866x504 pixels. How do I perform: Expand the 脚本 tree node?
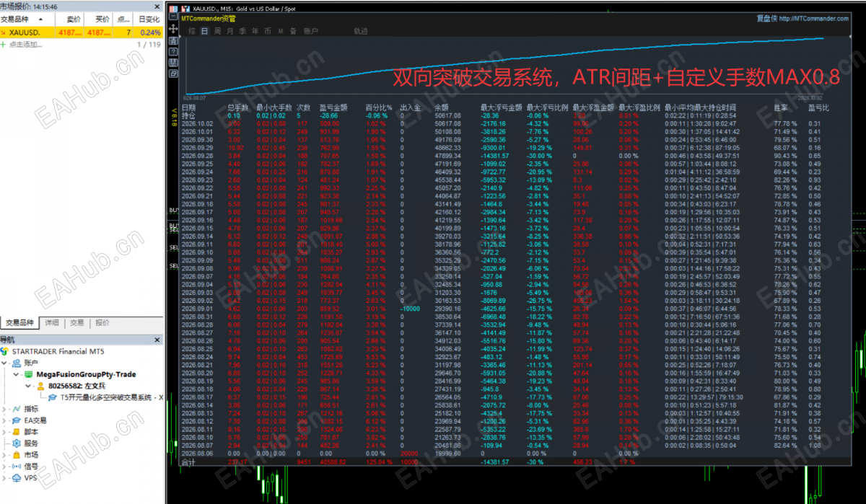(4, 432)
